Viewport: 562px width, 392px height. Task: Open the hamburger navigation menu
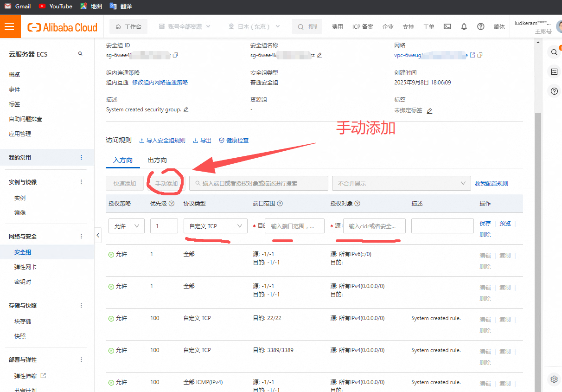click(x=10, y=26)
